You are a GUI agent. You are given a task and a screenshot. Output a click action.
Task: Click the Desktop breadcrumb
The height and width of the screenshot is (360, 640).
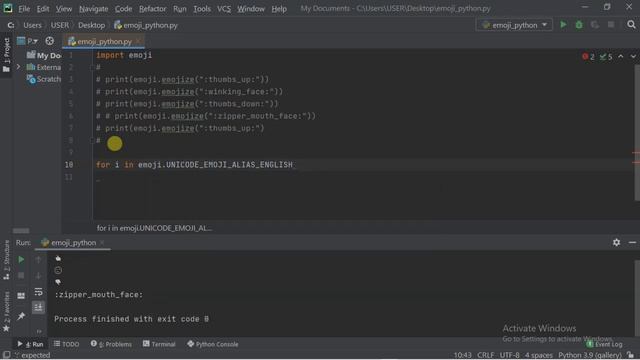pyautogui.click(x=91, y=25)
